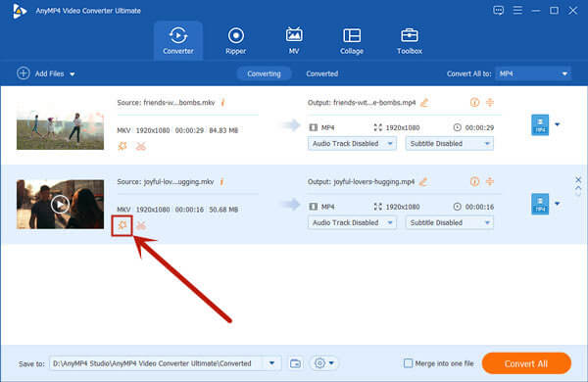Show the Converting list
This screenshot has height=382, width=588.
(264, 73)
